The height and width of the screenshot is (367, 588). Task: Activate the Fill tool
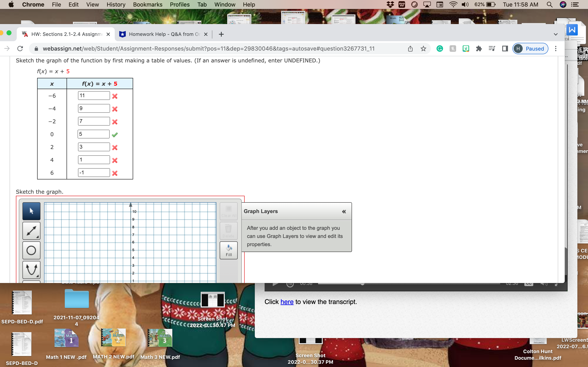click(x=228, y=250)
